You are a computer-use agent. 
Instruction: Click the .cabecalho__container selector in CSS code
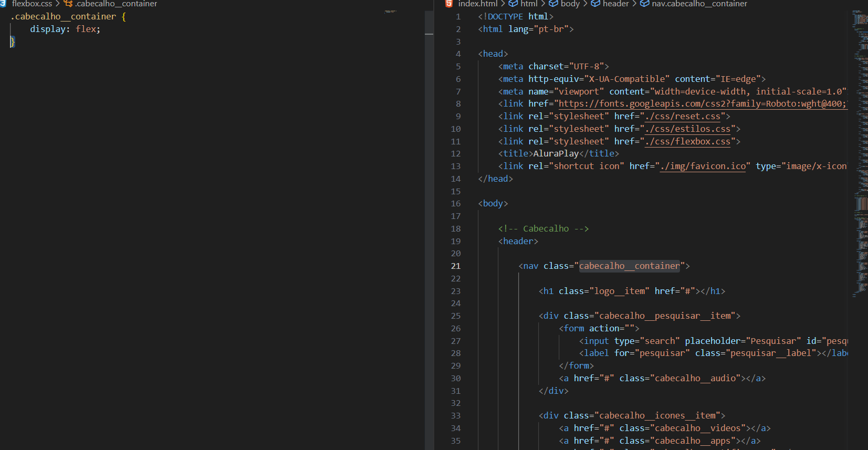63,17
